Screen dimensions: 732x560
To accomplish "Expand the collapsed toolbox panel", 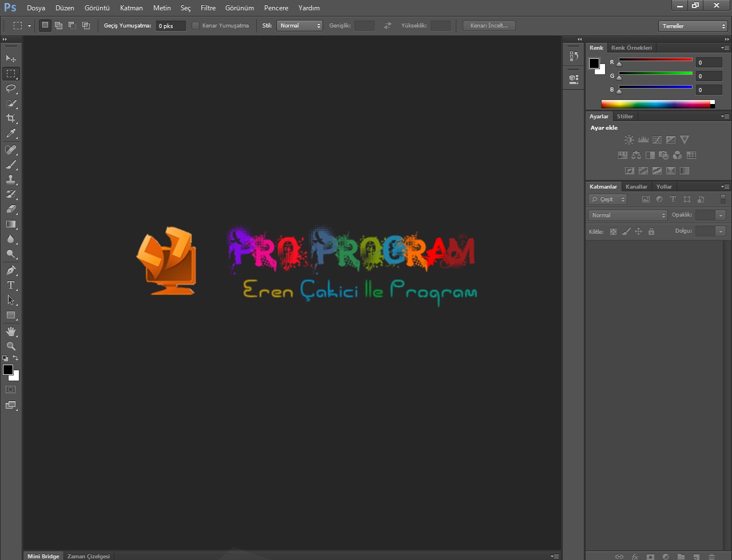I will (x=5, y=39).
